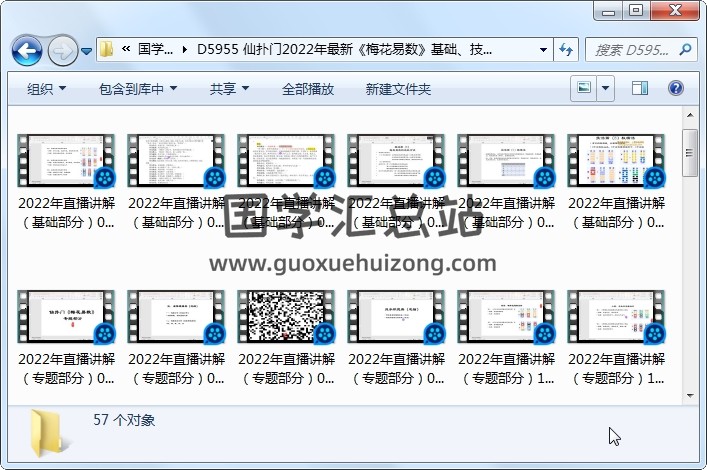The height and width of the screenshot is (470, 707).
Task: Open the view options dropdown arrow
Action: 606,89
